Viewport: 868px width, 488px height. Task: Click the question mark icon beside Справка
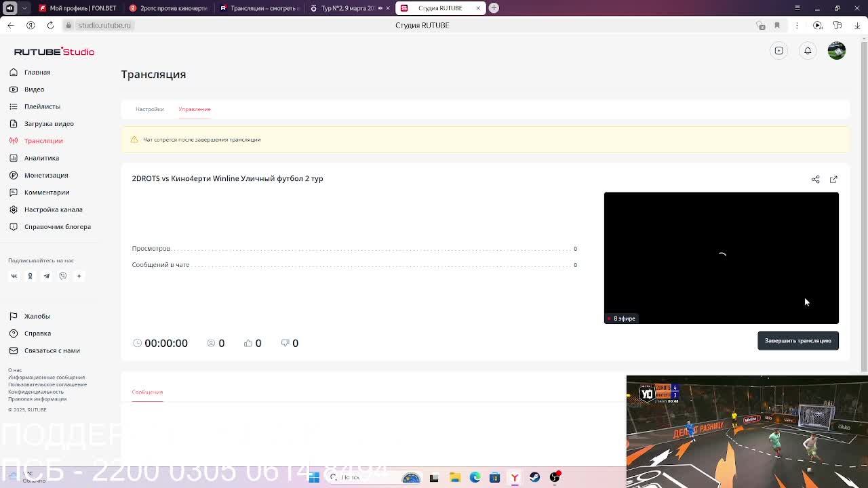(x=14, y=333)
